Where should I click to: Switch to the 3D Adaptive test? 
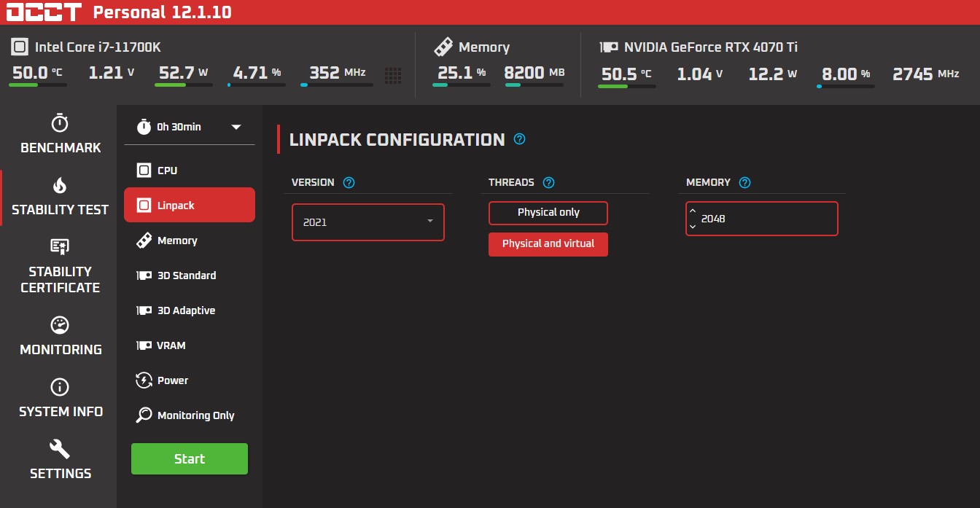186,310
